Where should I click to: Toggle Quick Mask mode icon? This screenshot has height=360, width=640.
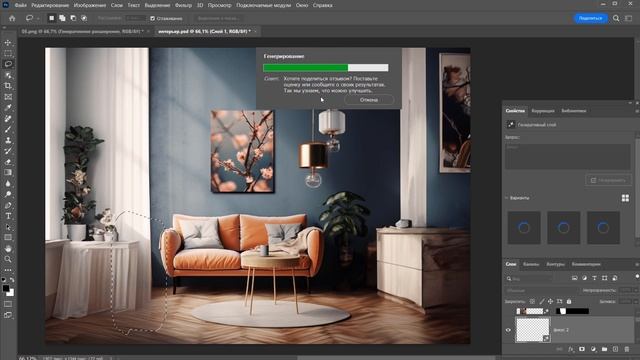[8, 304]
